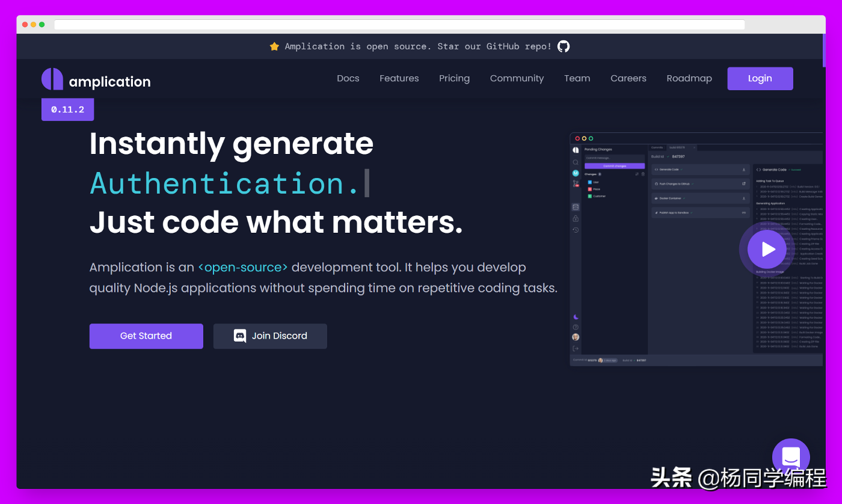The image size is (842, 504).
Task: Open the Community menu item
Action: (x=517, y=79)
